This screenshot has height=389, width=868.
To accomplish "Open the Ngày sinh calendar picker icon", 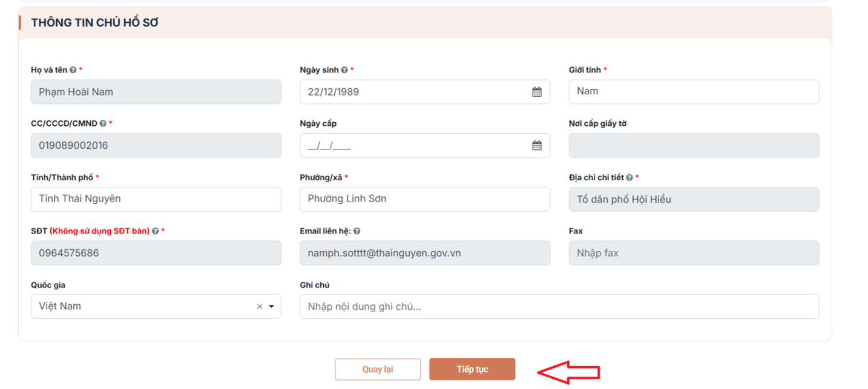I will pos(537,92).
